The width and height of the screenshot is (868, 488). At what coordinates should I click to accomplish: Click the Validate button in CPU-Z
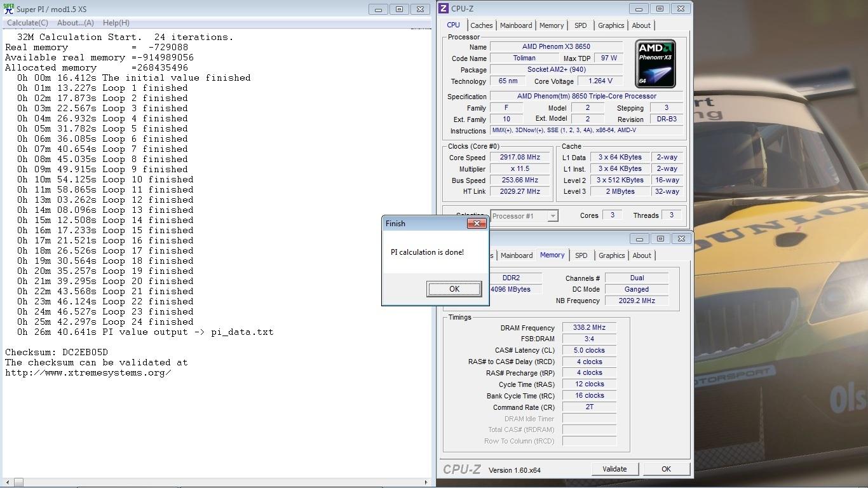point(614,469)
